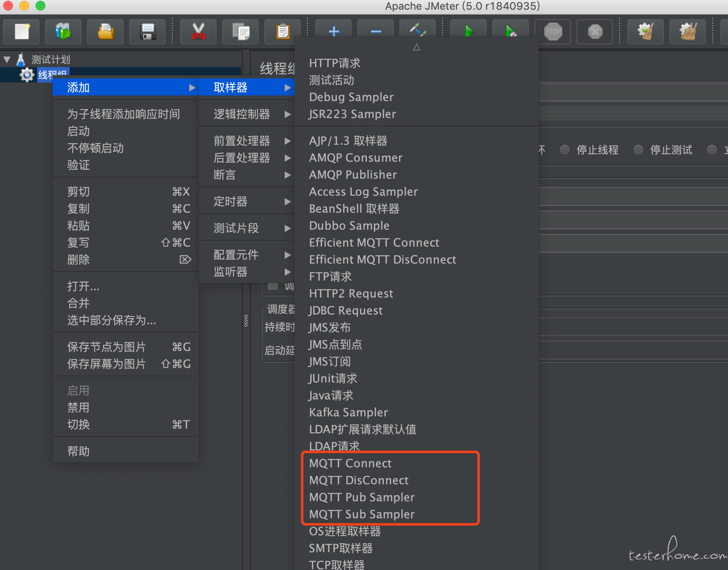Select 删除 from the context menu
The height and width of the screenshot is (570, 728).
click(x=125, y=260)
